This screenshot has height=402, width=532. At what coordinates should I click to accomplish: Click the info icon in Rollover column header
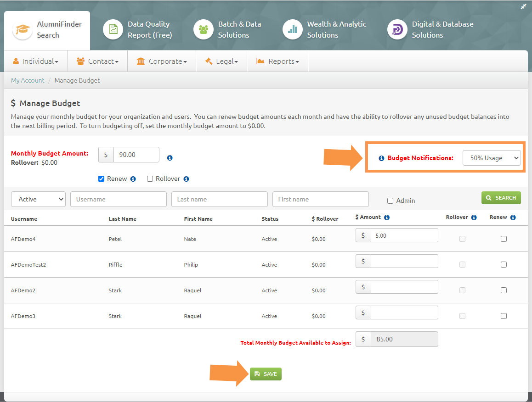[474, 217]
